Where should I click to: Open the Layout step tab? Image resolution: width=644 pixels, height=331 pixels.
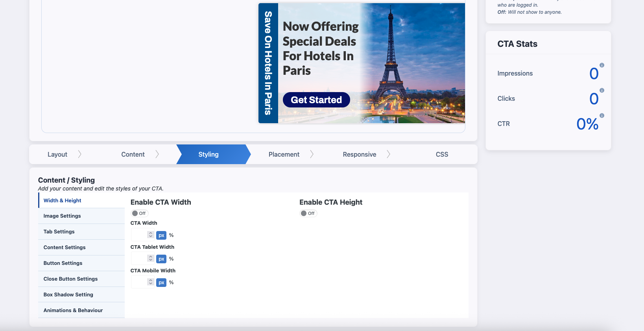(57, 154)
